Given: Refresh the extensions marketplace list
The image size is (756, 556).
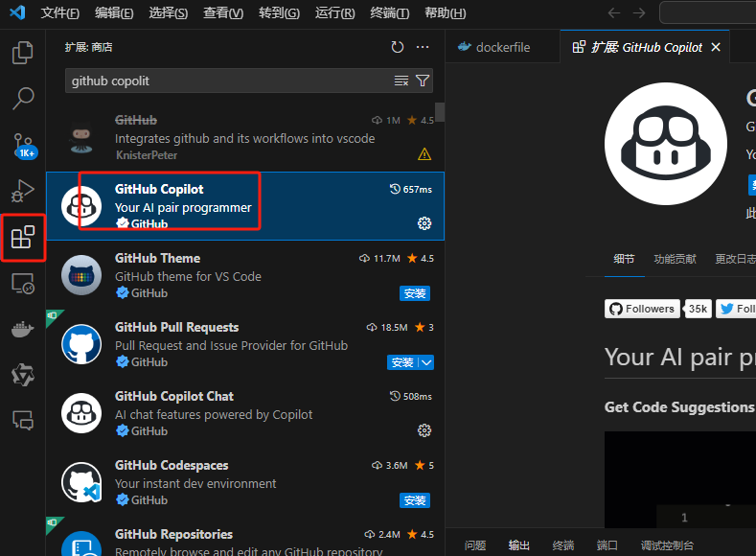Looking at the screenshot, I should [x=398, y=47].
